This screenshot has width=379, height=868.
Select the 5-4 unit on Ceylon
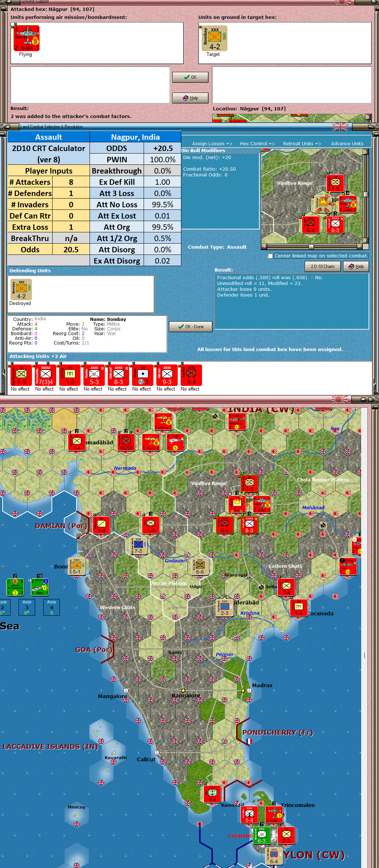[x=249, y=815]
